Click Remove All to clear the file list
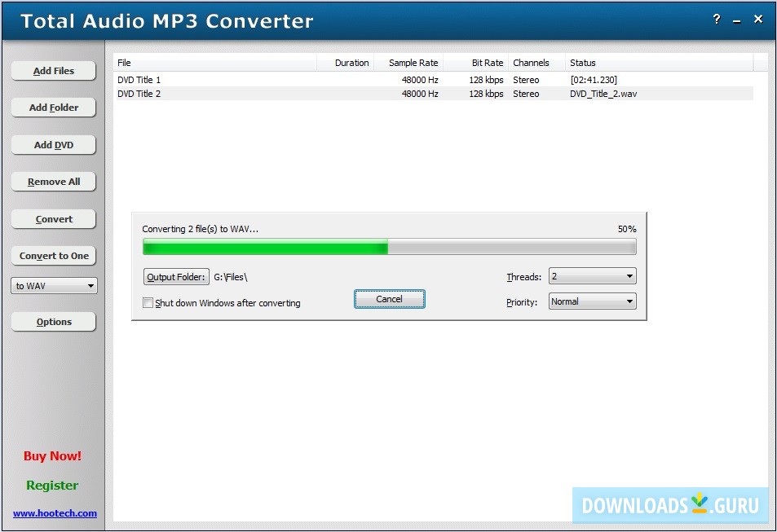The width and height of the screenshot is (777, 532). (53, 181)
